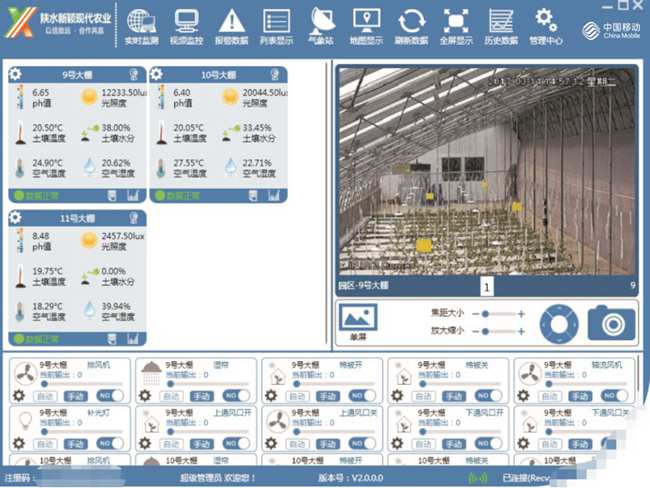Click the 12233.50lux light reading on 9号大棚 card

coord(124,92)
